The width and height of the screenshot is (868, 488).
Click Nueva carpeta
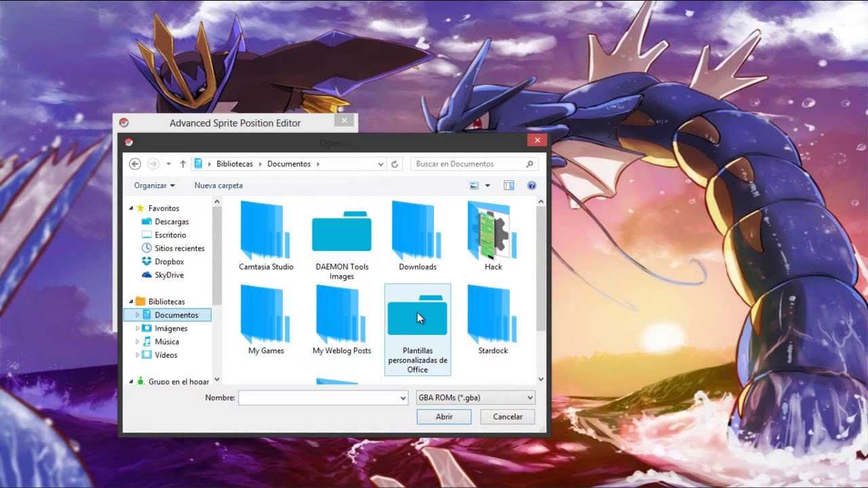click(x=218, y=186)
